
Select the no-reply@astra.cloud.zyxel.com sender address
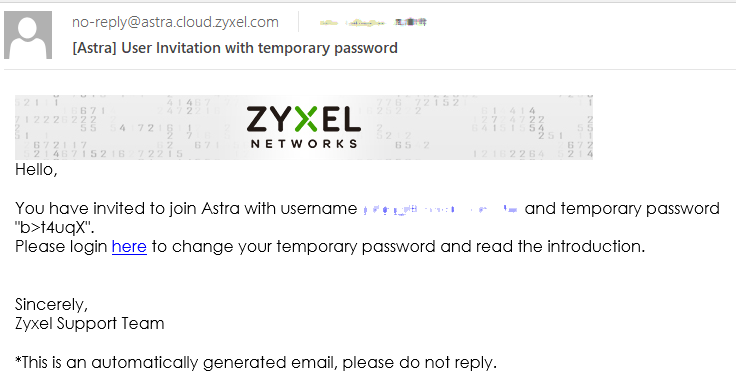[x=175, y=22]
